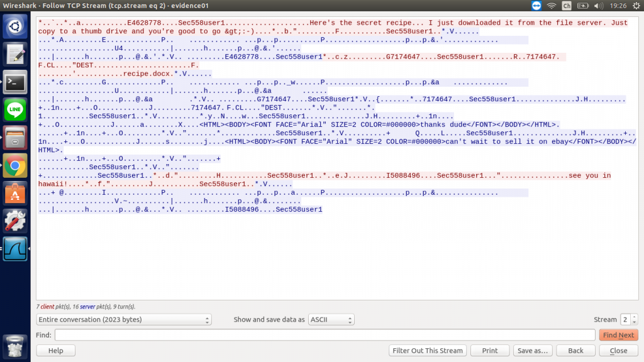Launch the text editor from the dock
Screen dimensions: 644x362
coord(15,54)
